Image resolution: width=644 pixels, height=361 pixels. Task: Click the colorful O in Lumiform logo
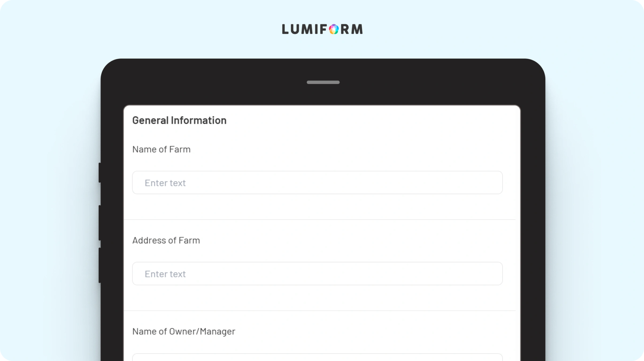coord(334,29)
